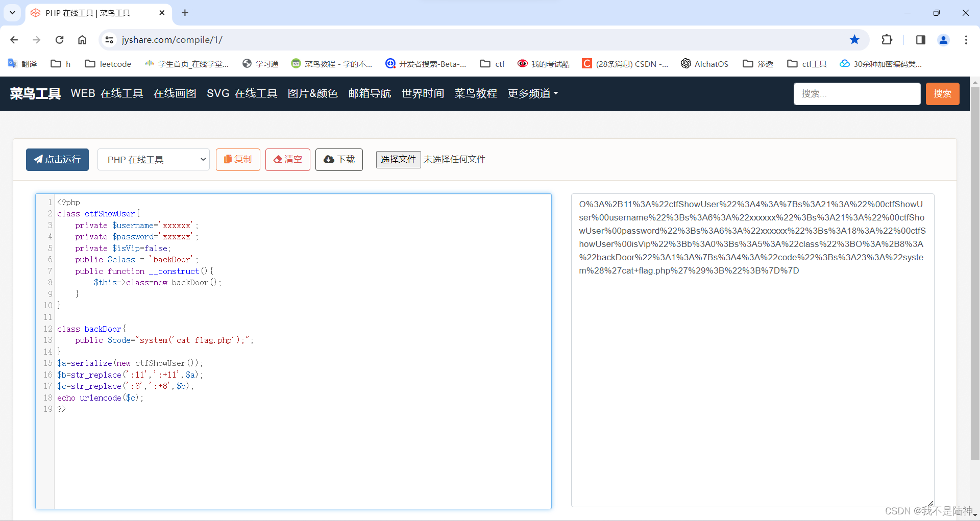Expand the 更多频道 dropdown
This screenshot has height=521, width=980.
[533, 93]
